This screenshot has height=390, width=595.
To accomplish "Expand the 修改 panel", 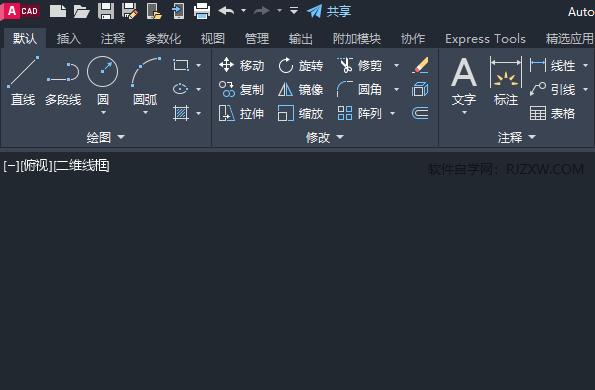I will (x=325, y=137).
